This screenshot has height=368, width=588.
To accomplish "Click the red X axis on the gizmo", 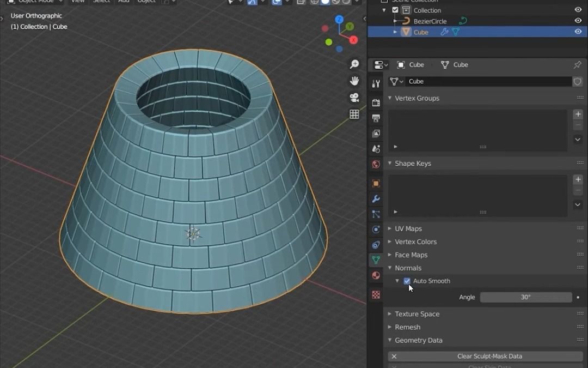I will click(353, 40).
